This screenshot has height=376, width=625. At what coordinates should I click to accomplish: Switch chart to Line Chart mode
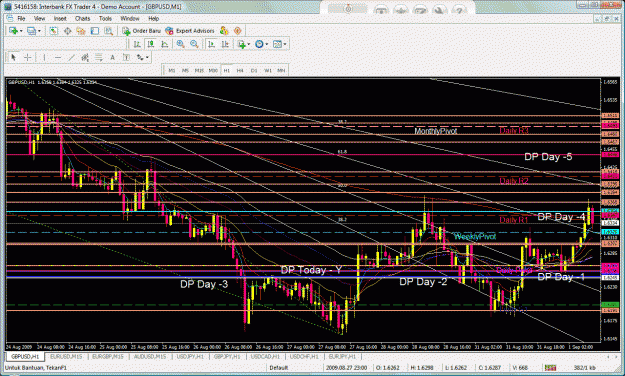(164, 44)
